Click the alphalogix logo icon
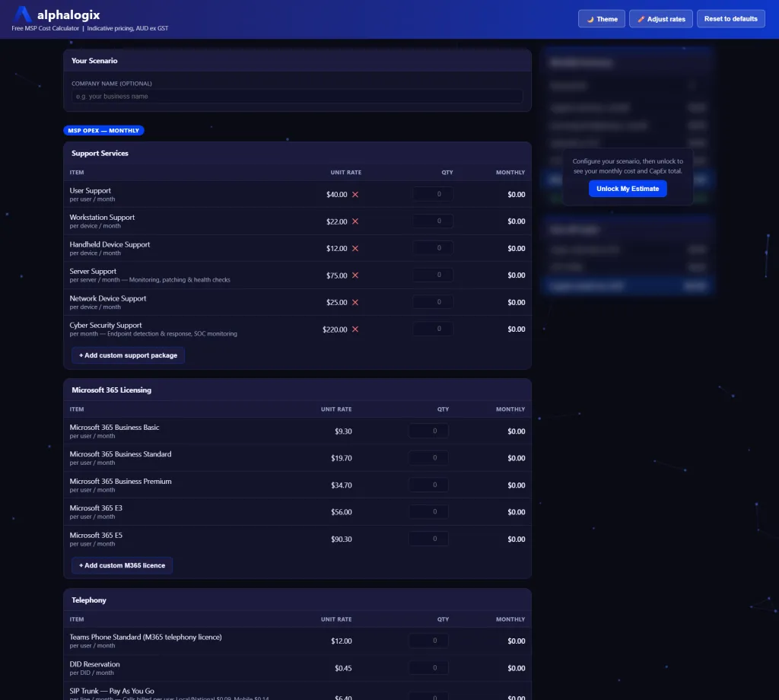 pyautogui.click(x=22, y=14)
